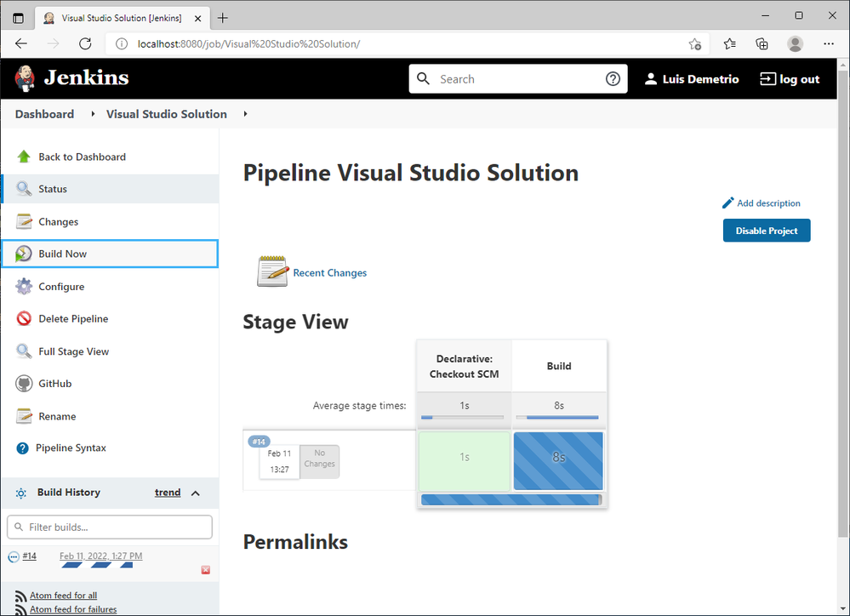This screenshot has width=850, height=616.
Task: Open the Recent Changes link
Action: (329, 273)
